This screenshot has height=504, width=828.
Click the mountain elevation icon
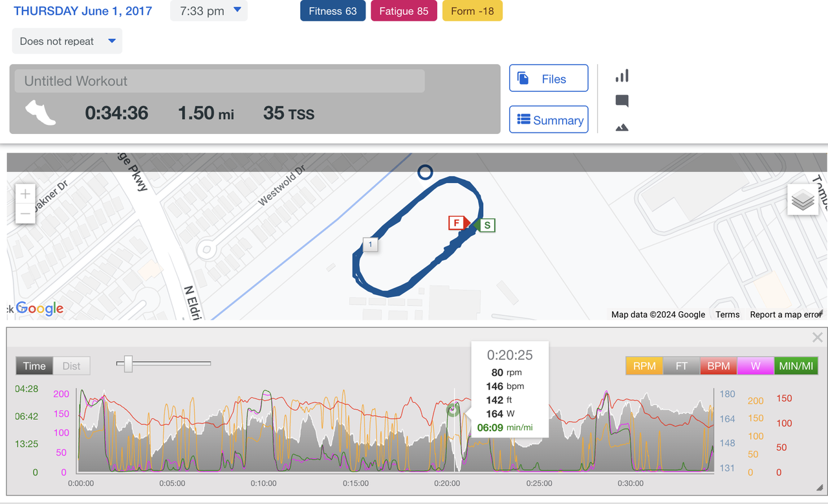click(622, 127)
